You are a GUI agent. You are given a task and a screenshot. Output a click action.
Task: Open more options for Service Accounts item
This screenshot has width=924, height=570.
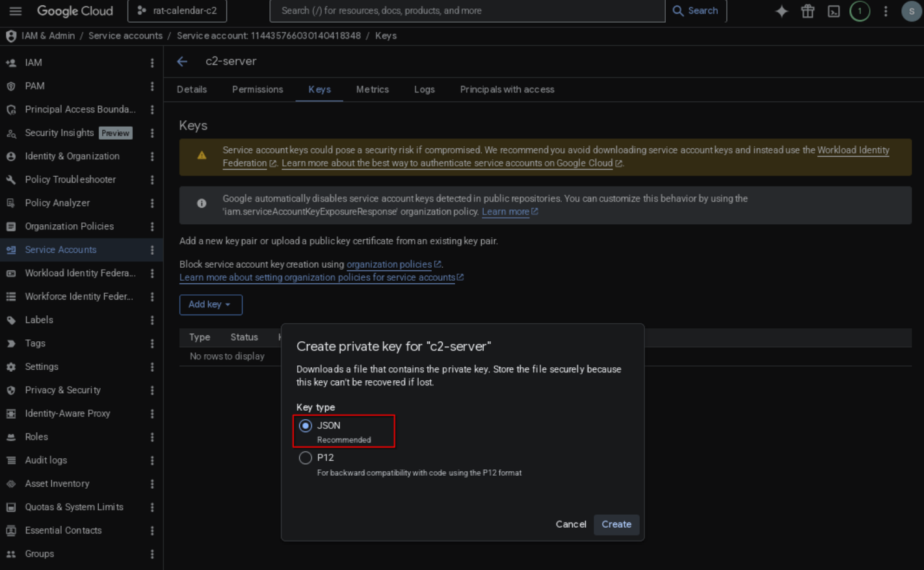coord(152,250)
